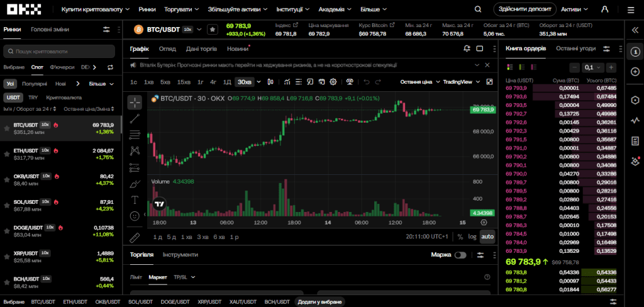This screenshot has height=307, width=644.
Task: Open chart settings gear icon
Action: [333, 82]
